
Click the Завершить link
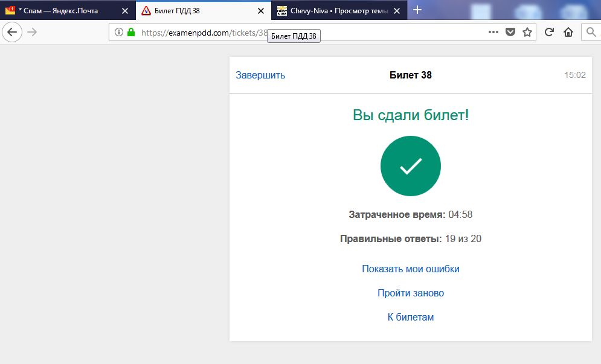[260, 75]
